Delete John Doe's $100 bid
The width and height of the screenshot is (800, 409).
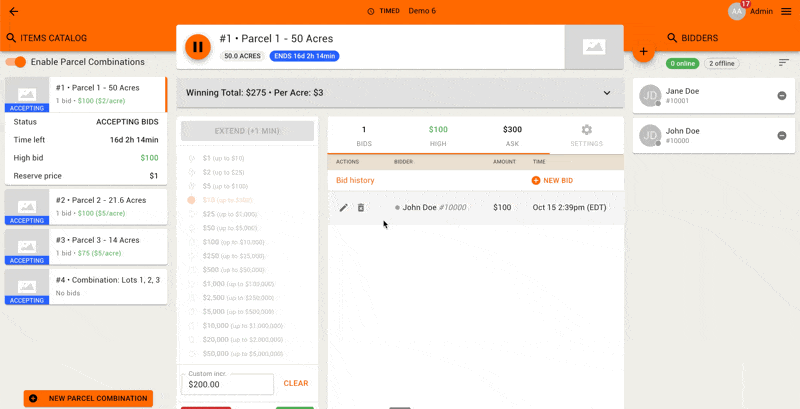point(361,208)
